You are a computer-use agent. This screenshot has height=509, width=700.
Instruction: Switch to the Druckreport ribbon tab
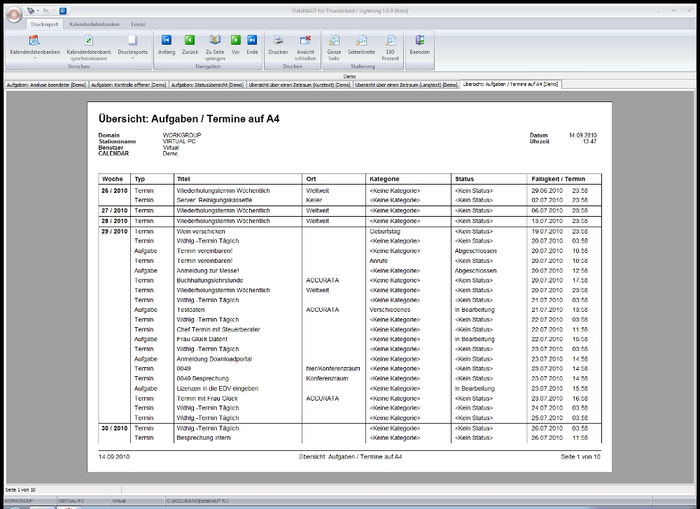45,24
